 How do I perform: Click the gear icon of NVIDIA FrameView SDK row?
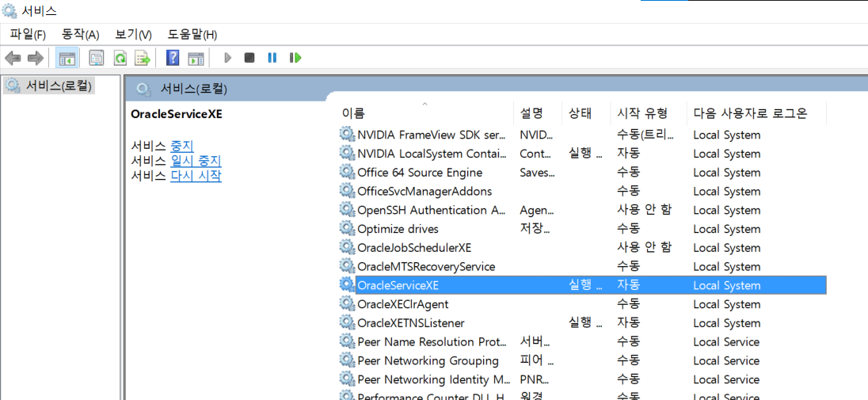347,134
